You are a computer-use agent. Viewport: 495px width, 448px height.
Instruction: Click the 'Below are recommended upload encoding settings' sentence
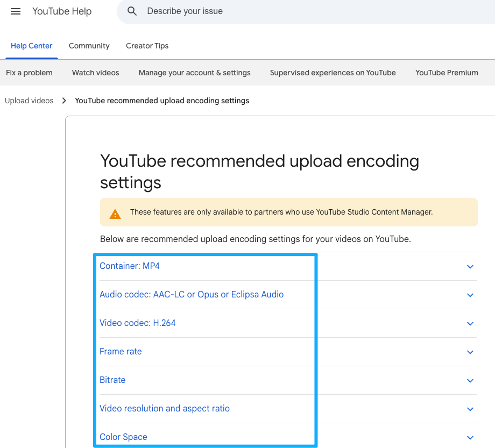(256, 239)
